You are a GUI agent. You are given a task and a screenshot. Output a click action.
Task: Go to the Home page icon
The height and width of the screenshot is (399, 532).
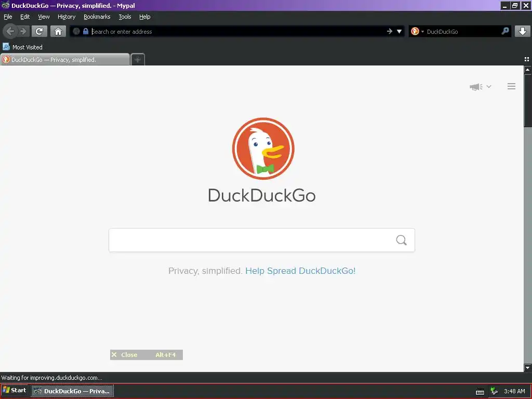(x=58, y=32)
